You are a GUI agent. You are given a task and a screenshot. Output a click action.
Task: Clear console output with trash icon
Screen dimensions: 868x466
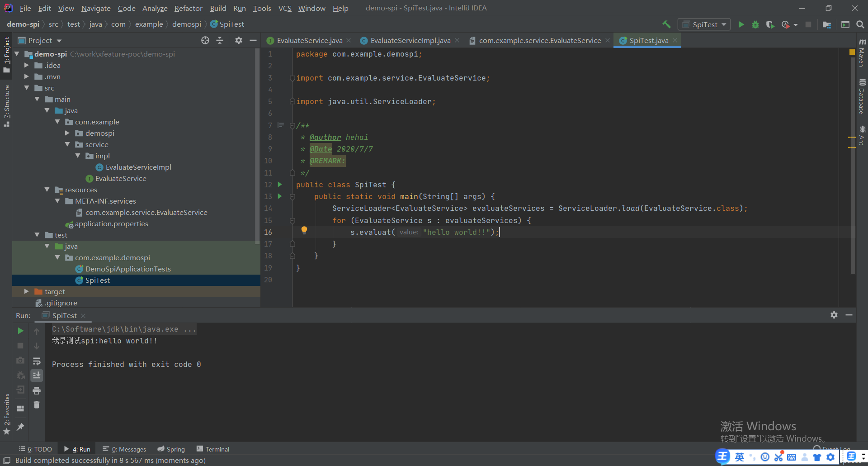(37, 405)
